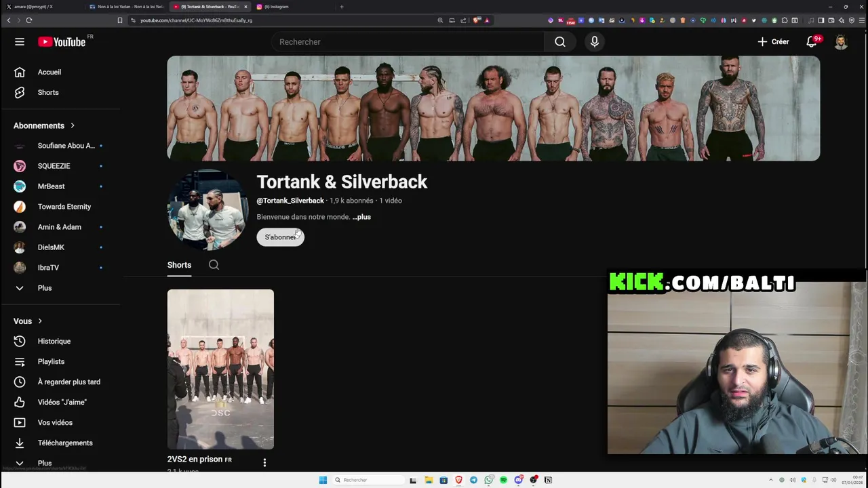Reload the current page
The width and height of the screenshot is (868, 488).
pos(29,20)
